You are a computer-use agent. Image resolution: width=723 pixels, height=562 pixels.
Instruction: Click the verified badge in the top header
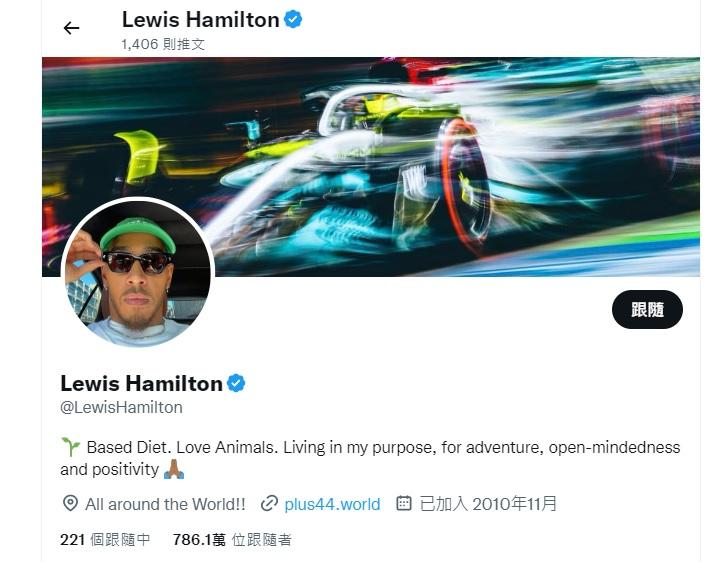pos(293,20)
